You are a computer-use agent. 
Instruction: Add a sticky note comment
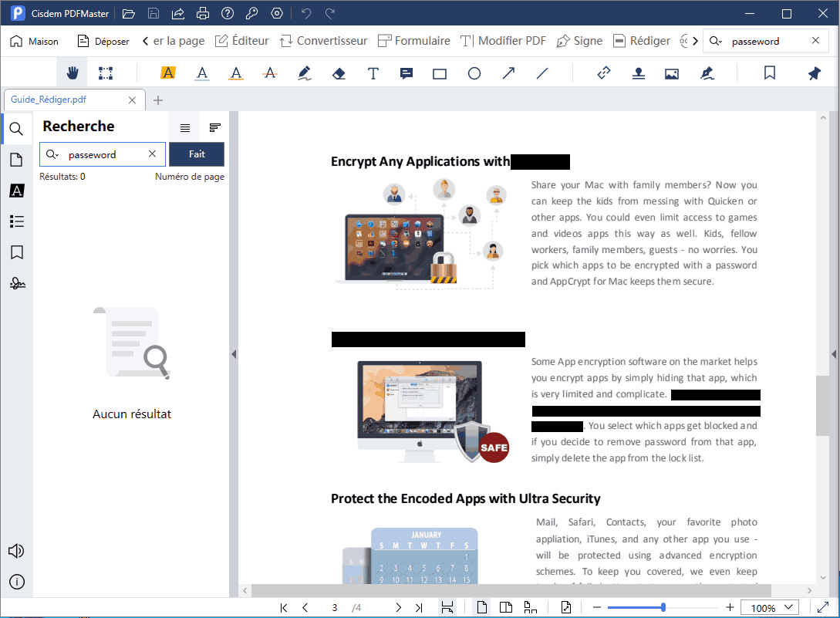click(x=407, y=73)
